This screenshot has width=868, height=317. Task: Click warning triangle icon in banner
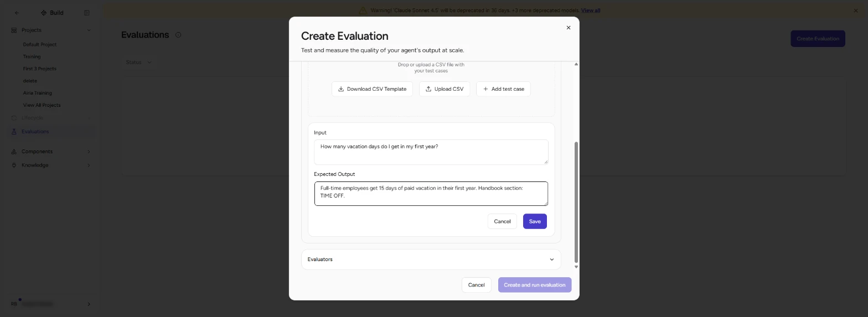point(363,11)
